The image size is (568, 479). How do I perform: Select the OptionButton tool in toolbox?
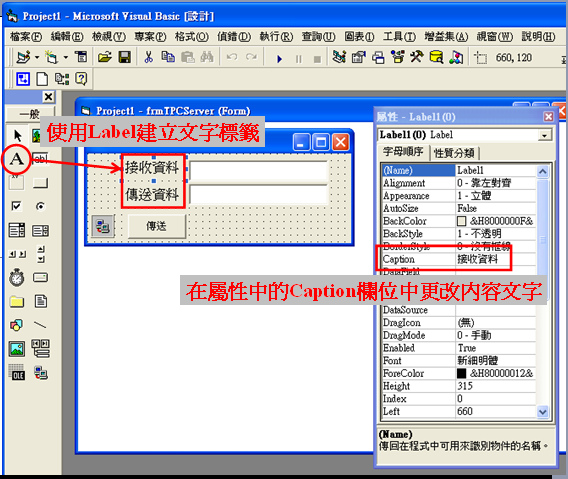coord(40,206)
